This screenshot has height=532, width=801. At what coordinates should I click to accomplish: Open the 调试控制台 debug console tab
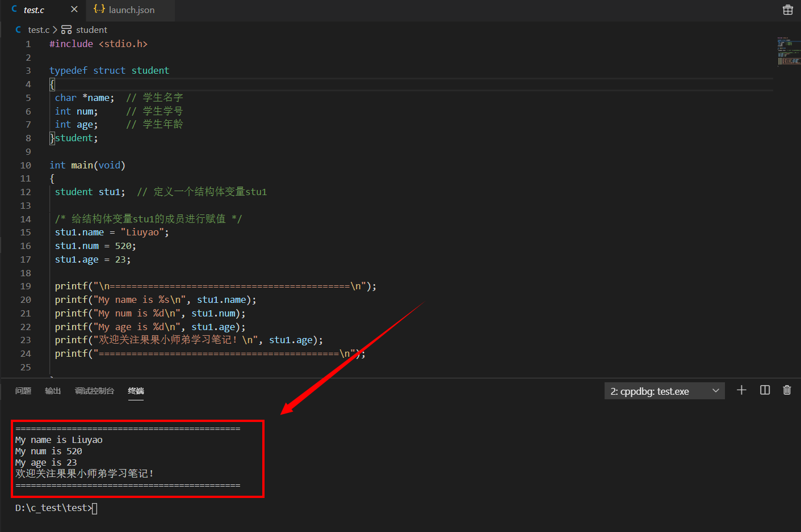pyautogui.click(x=94, y=391)
